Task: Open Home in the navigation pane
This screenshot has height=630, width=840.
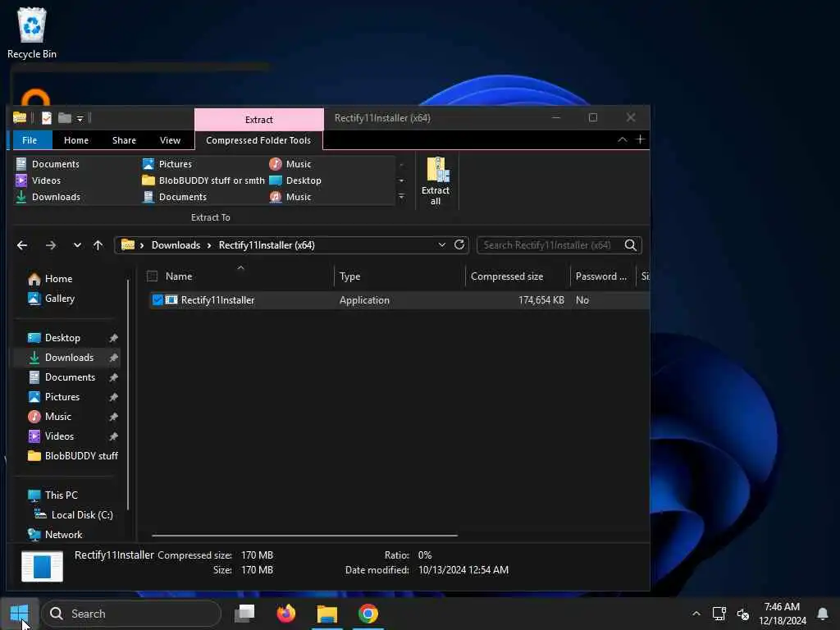Action: pyautogui.click(x=50, y=279)
